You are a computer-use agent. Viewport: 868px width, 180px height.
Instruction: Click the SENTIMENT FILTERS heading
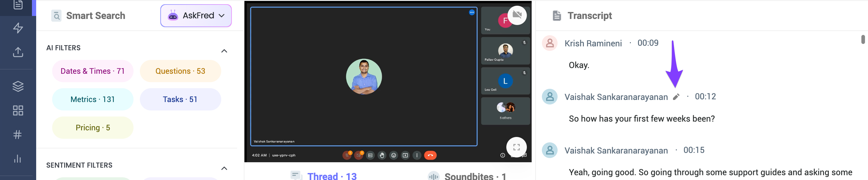[79, 165]
